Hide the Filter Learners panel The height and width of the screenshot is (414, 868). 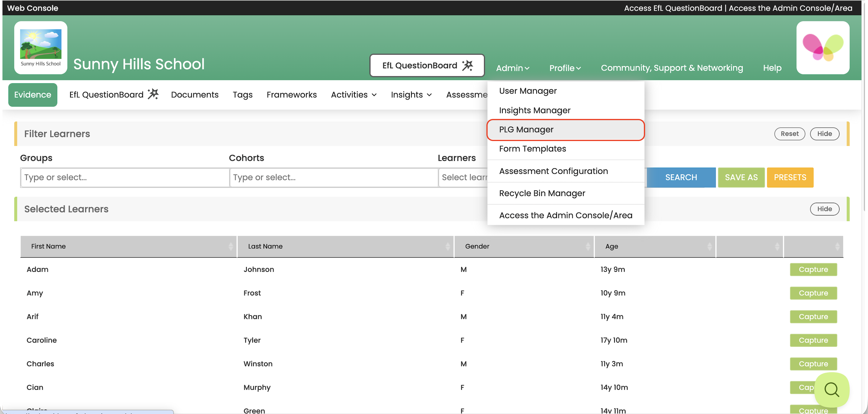point(824,134)
